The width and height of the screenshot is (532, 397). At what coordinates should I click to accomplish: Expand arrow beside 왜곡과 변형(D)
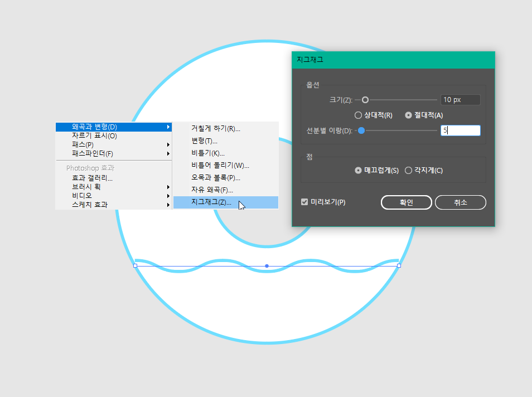click(168, 127)
